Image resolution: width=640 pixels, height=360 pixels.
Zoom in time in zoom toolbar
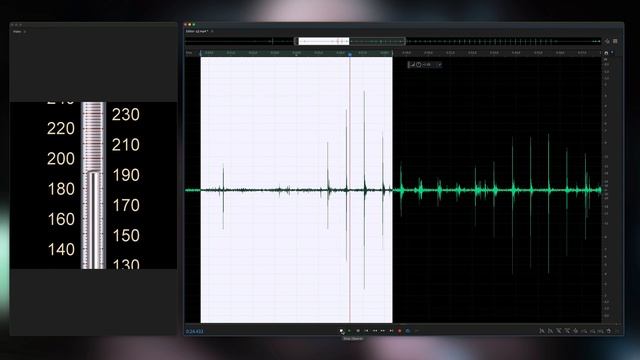click(x=559, y=331)
